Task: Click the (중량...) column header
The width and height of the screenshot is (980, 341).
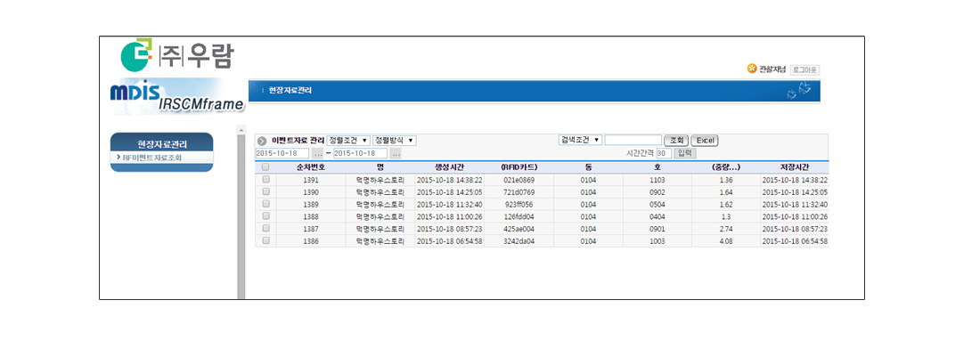Action: click(726, 167)
